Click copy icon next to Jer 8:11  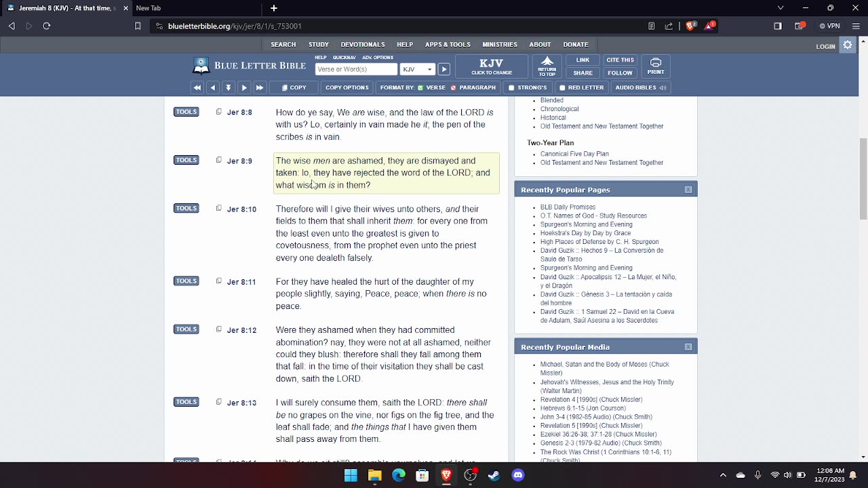point(218,281)
